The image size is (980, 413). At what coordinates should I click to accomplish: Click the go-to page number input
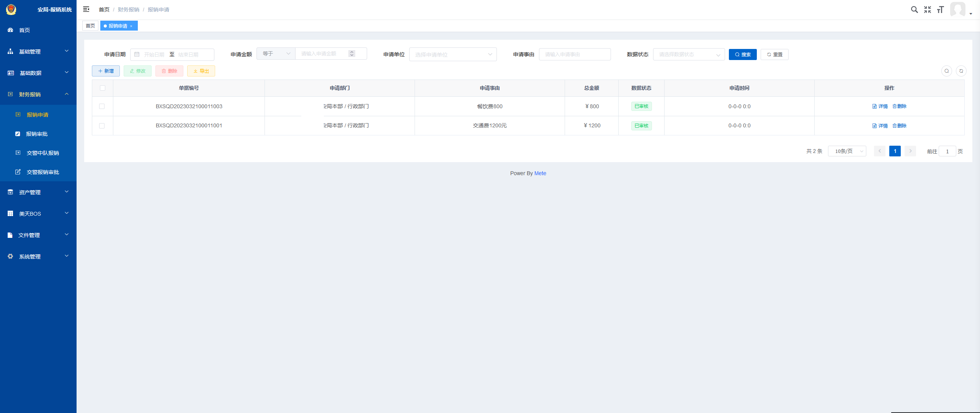tap(947, 151)
